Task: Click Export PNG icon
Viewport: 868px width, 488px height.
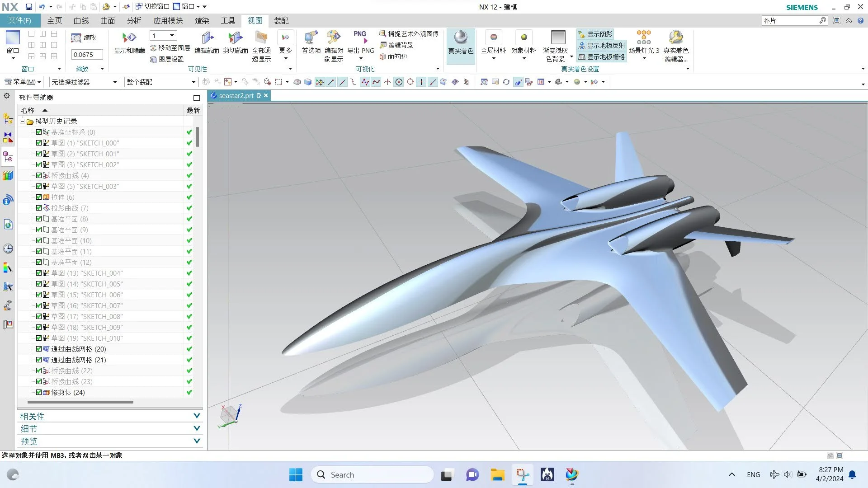Action: pos(360,38)
